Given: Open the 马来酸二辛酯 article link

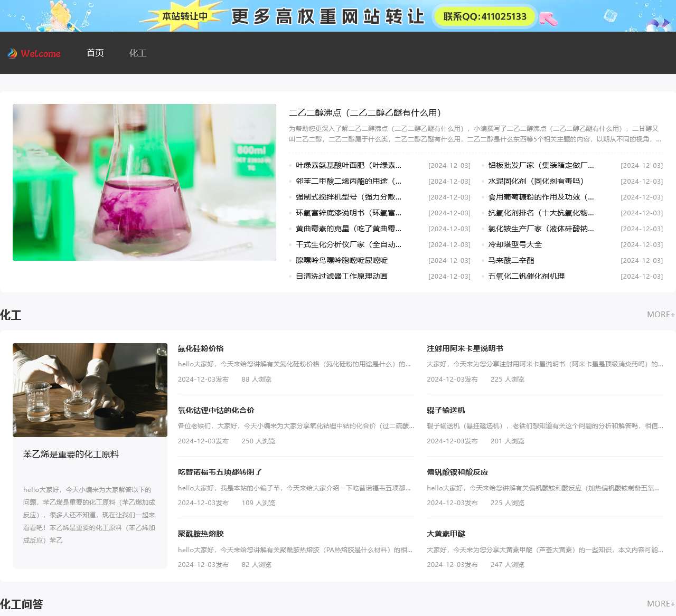Looking at the screenshot, I should point(512,260).
